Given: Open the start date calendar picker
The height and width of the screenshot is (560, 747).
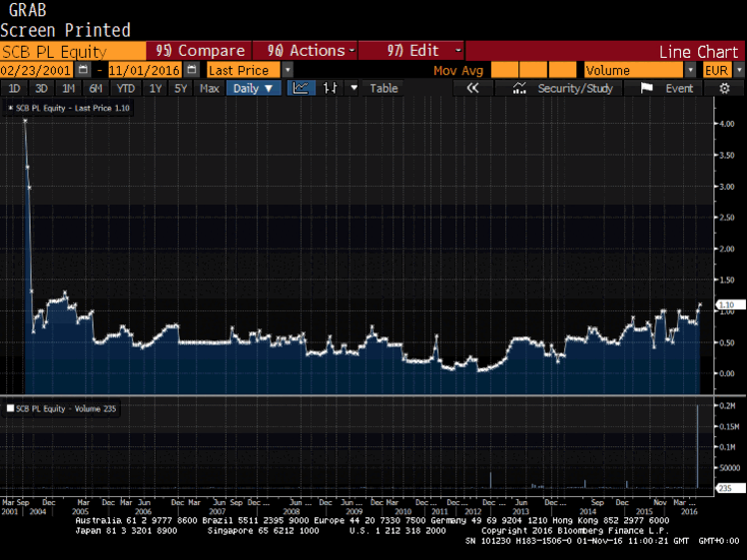Looking at the screenshot, I should (x=84, y=70).
